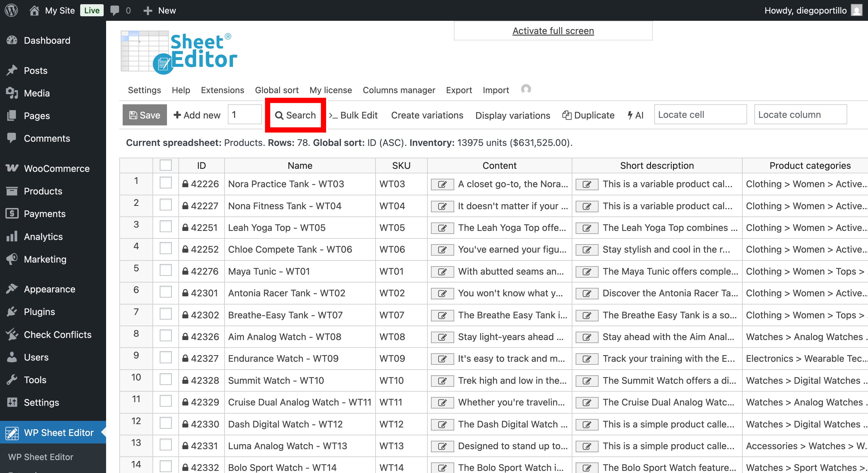
Task: Open the Content editor for Nora Practice Tank
Action: pos(442,184)
